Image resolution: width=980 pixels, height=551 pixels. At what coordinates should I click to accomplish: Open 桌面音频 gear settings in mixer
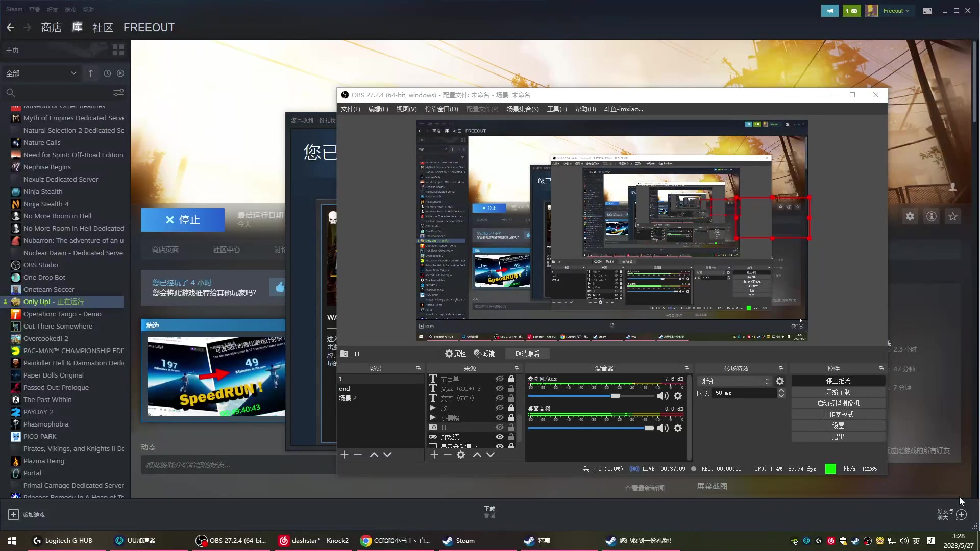678,429
